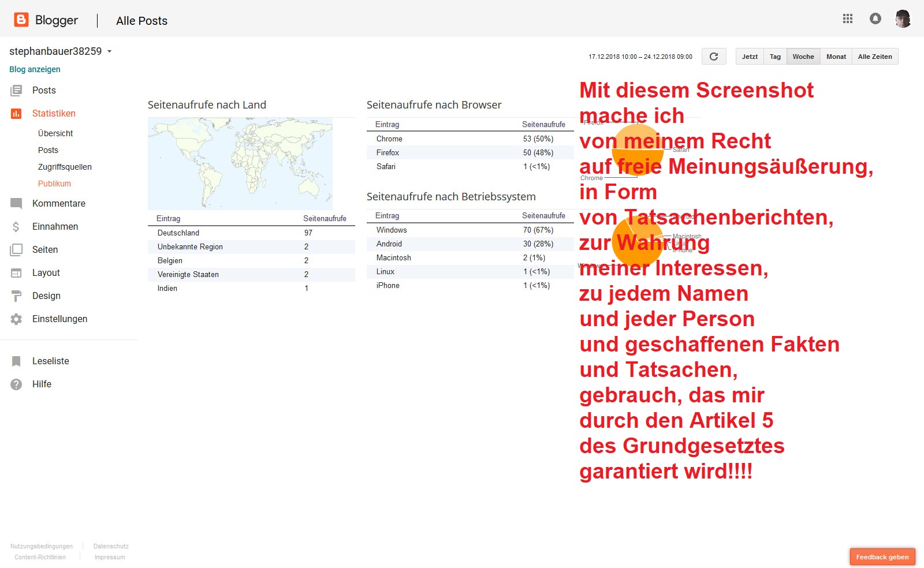
Task: Click the Belgien country entry
Action: 251,260
